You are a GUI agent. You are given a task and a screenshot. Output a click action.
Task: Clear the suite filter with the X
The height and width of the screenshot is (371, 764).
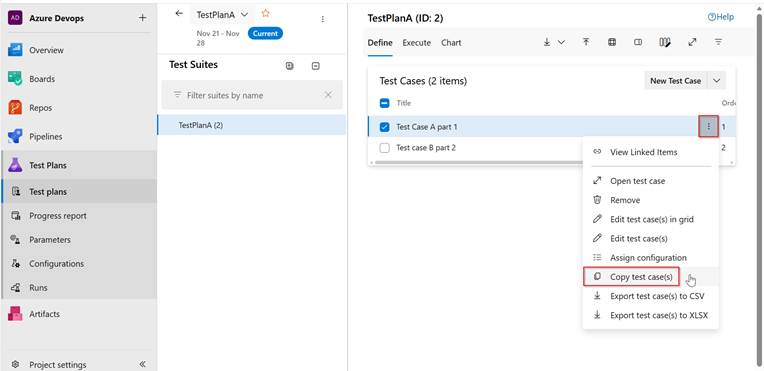click(x=328, y=95)
